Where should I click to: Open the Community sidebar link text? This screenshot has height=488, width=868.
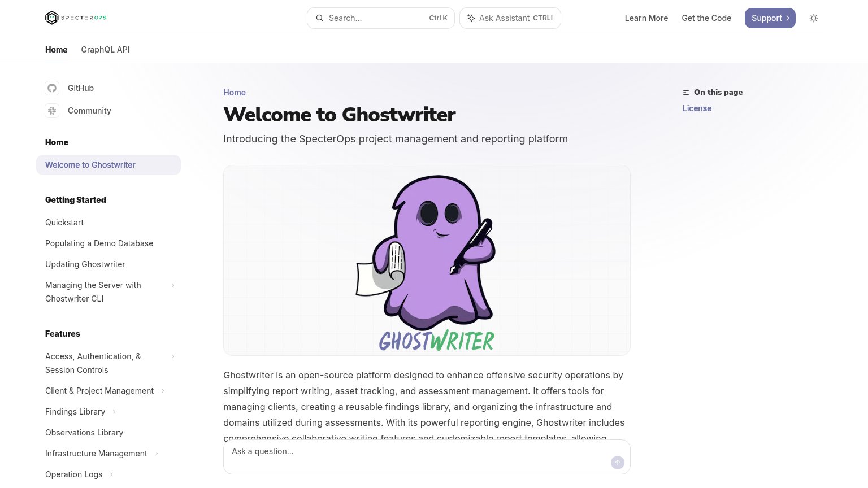point(89,111)
